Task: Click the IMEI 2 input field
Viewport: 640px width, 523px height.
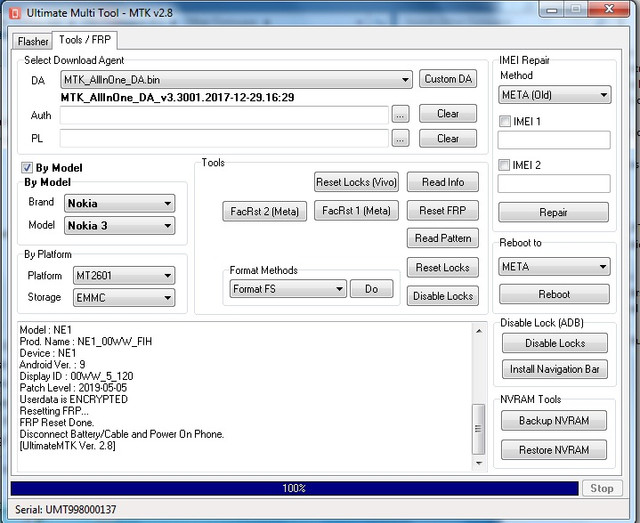Action: (x=554, y=184)
